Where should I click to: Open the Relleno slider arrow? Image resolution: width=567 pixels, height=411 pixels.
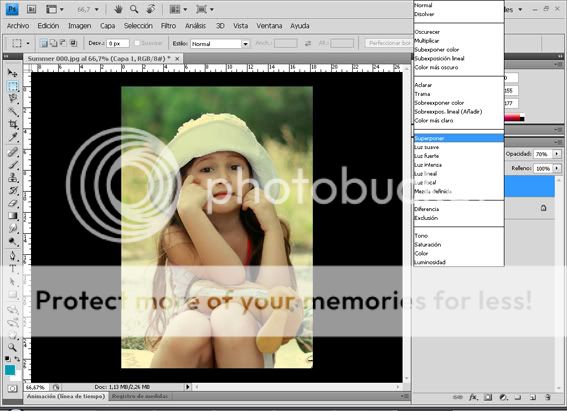point(557,168)
